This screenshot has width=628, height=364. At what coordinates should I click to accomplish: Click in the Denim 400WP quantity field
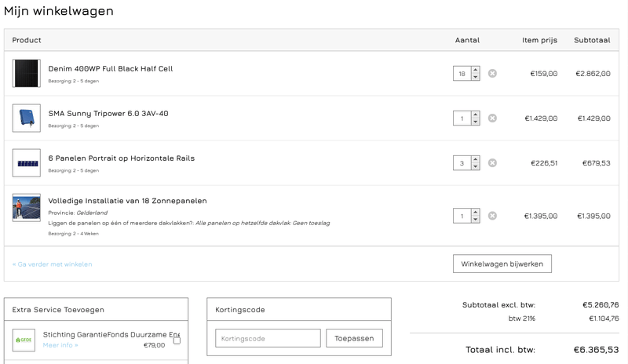[462, 74]
